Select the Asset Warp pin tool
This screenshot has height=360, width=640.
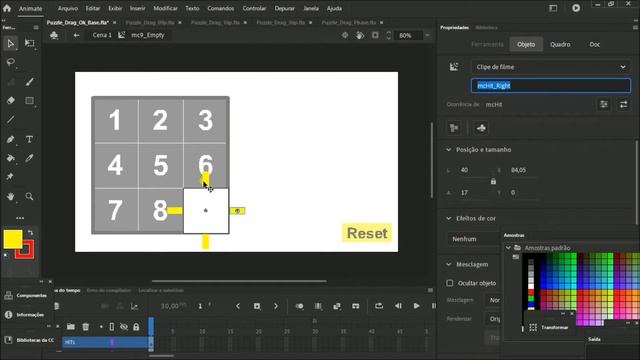(x=10, y=177)
